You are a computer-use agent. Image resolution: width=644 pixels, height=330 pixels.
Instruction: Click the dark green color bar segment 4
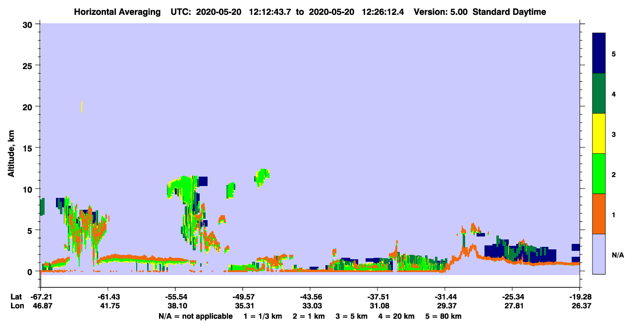599,94
